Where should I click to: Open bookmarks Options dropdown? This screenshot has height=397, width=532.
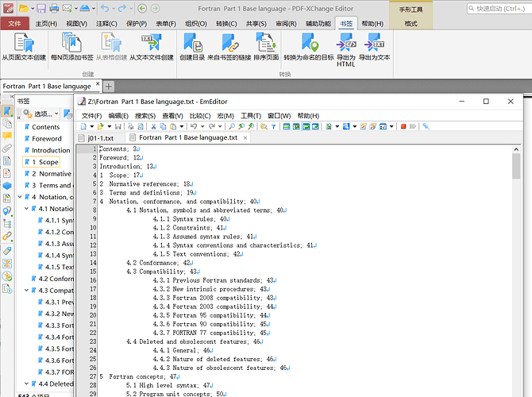(40, 114)
